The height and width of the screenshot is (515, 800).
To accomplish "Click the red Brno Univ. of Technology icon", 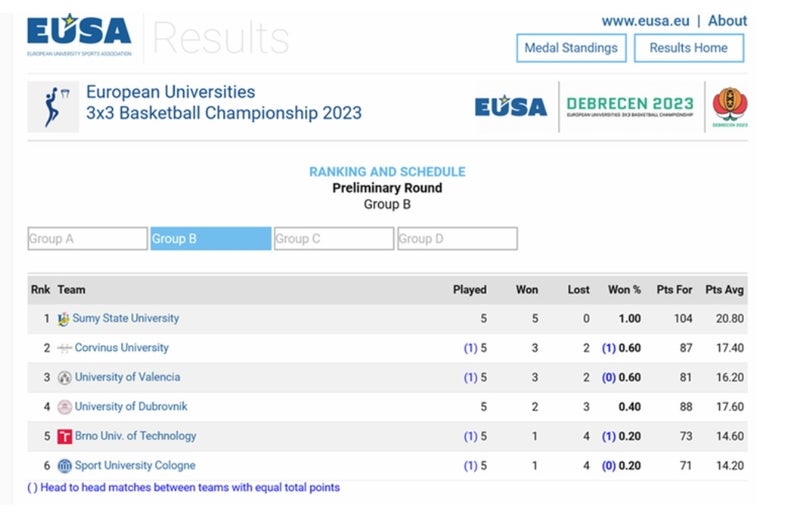I will tap(64, 436).
